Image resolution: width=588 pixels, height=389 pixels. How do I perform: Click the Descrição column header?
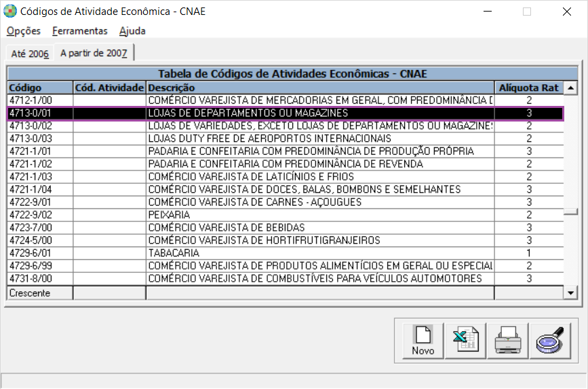[x=320, y=88]
